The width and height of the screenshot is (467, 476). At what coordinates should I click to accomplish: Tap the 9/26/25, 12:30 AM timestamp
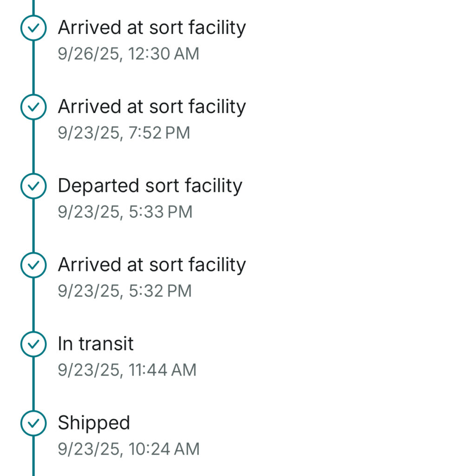pyautogui.click(x=128, y=54)
